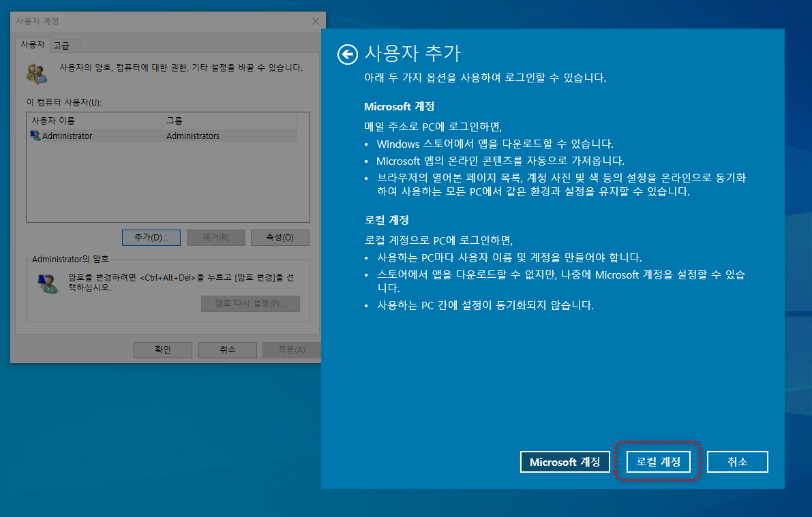Viewport: 812px width, 517px height.
Task: Click the Administrator user icon in list
Action: 35,136
